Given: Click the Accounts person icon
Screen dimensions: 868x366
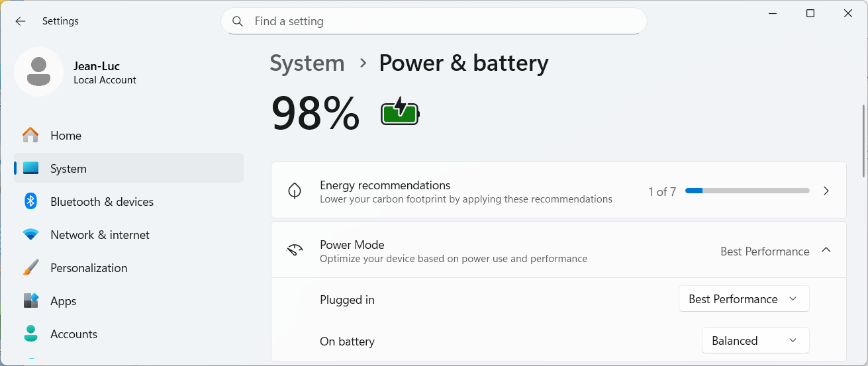Looking at the screenshot, I should (x=30, y=334).
